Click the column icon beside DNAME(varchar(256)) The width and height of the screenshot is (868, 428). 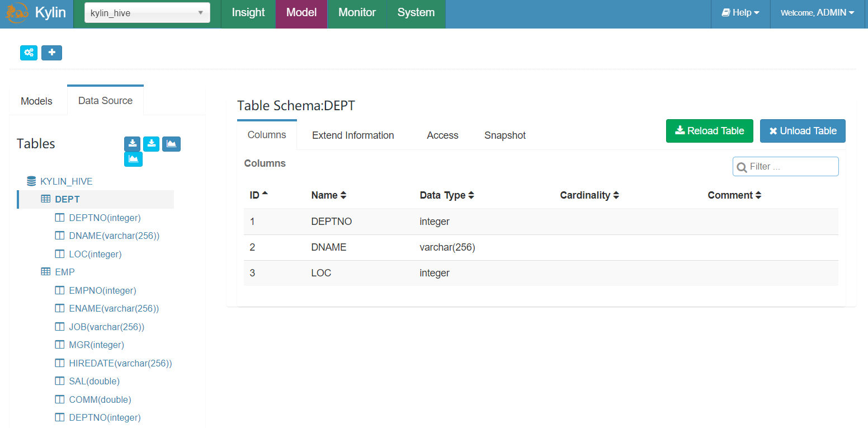(x=60, y=236)
